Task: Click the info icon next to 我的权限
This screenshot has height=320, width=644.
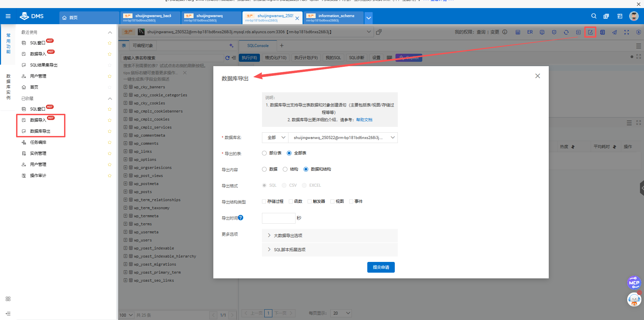Action: click(x=505, y=32)
